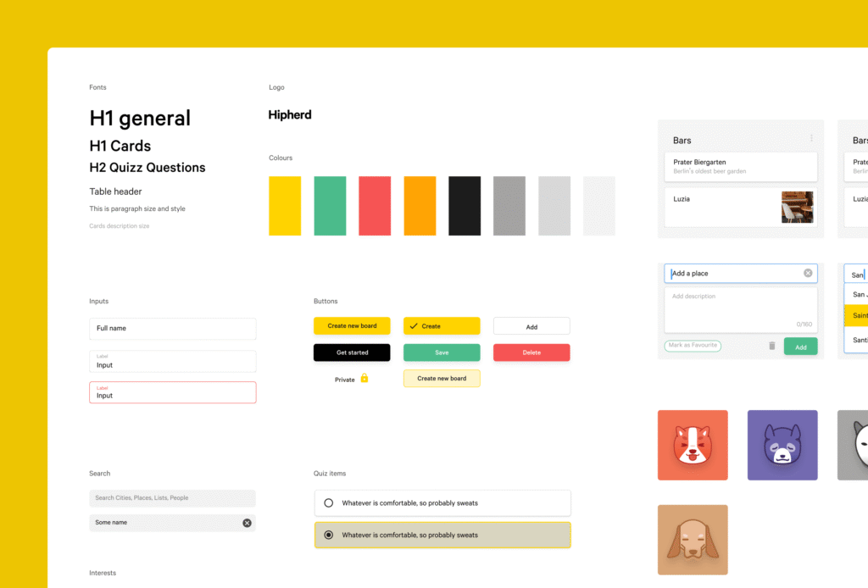Click the selected highlighted quiz radio option

[329, 535]
